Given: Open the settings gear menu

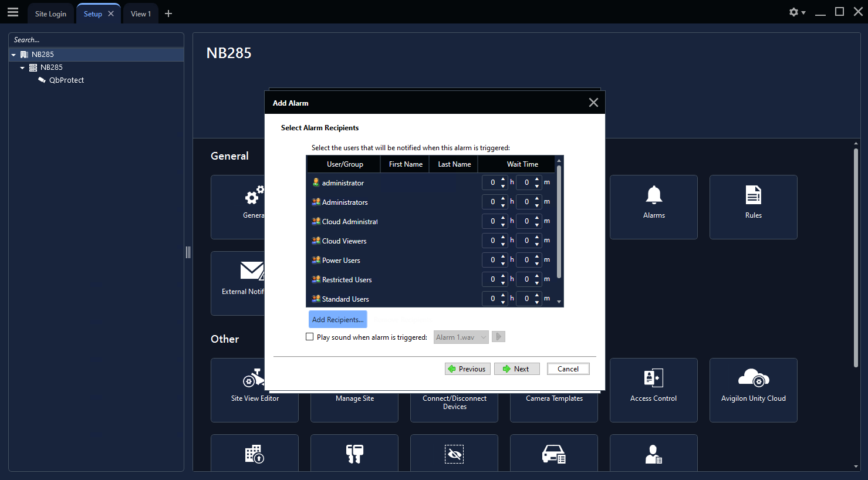Looking at the screenshot, I should click(x=796, y=12).
